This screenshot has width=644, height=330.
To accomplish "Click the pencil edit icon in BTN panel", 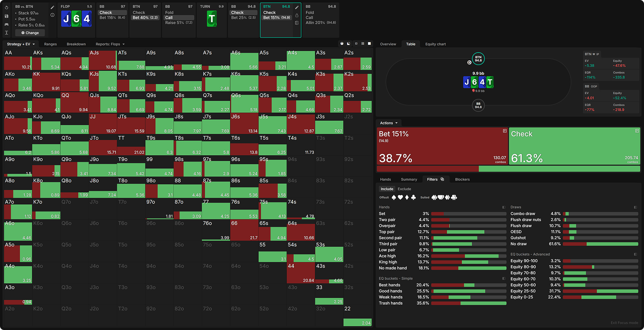I will click(297, 7).
